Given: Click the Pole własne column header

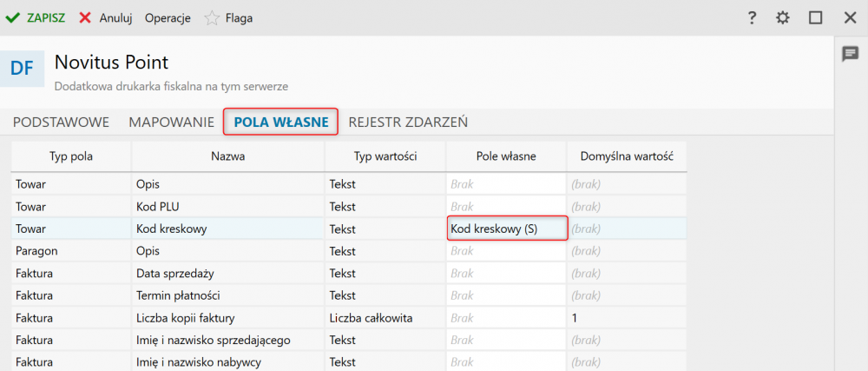Looking at the screenshot, I should pyautogui.click(x=506, y=156).
